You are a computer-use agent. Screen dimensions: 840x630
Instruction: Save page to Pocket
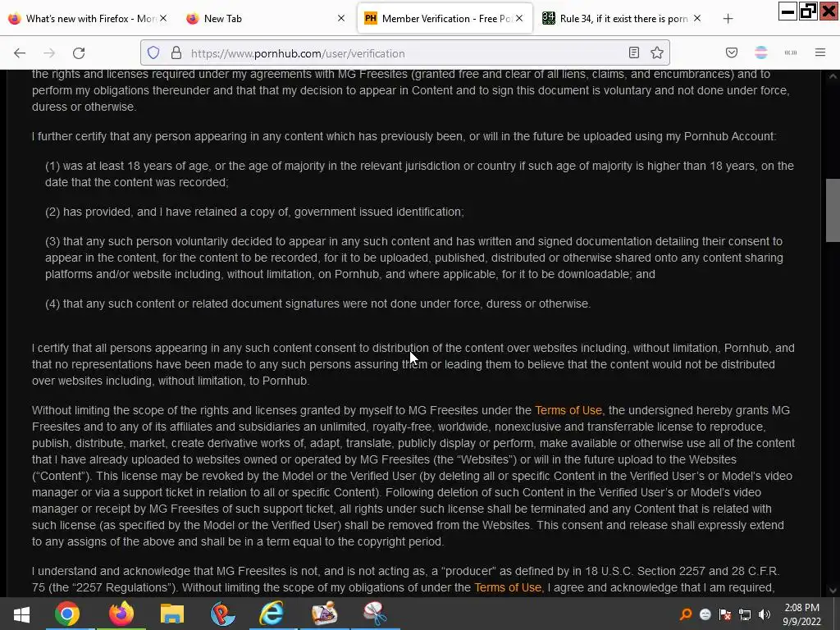(732, 52)
